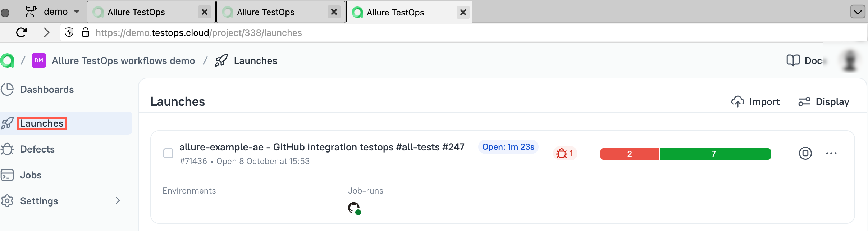Click the GitHub job-run icon

point(354,208)
